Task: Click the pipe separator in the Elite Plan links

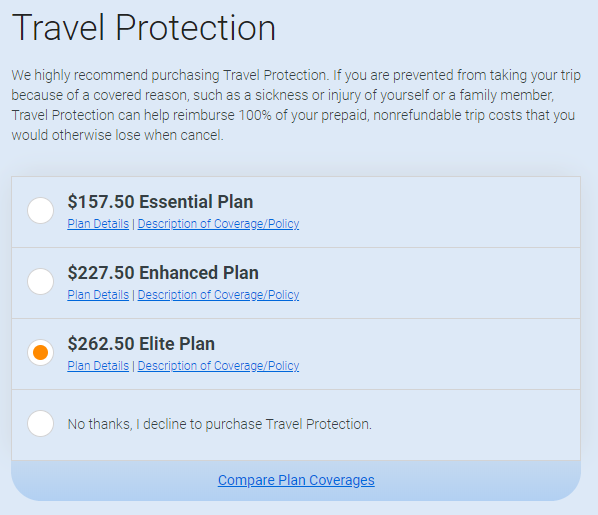Action: click(x=133, y=366)
